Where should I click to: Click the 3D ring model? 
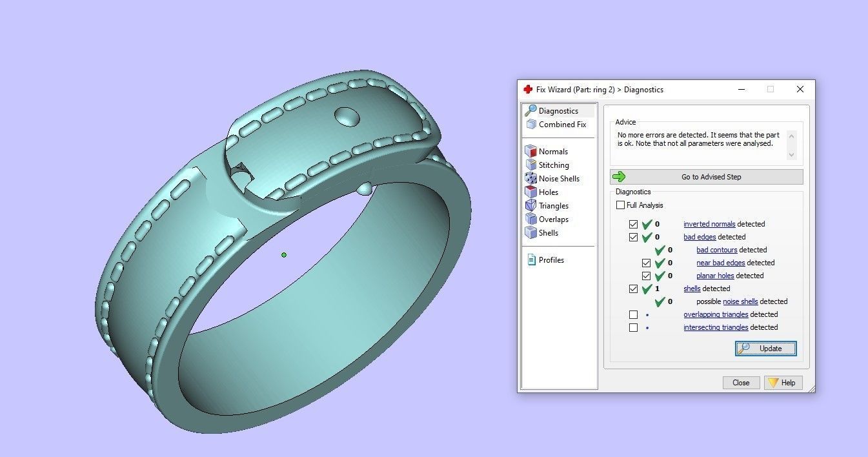click(284, 252)
